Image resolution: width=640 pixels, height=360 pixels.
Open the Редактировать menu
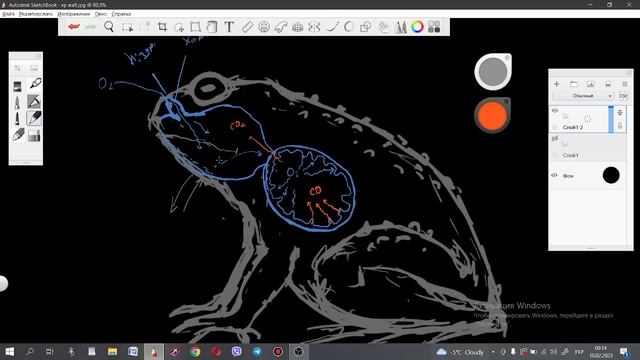(36, 14)
